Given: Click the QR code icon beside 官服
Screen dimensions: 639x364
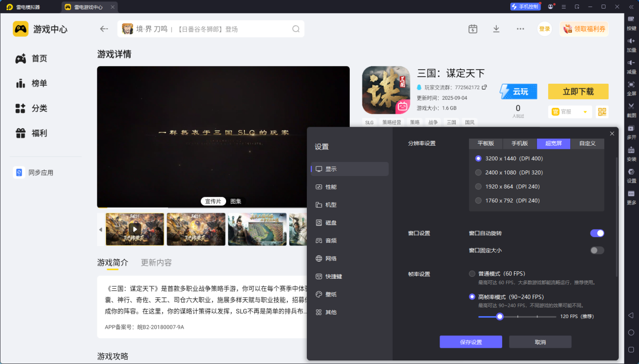Looking at the screenshot, I should tap(602, 111).
